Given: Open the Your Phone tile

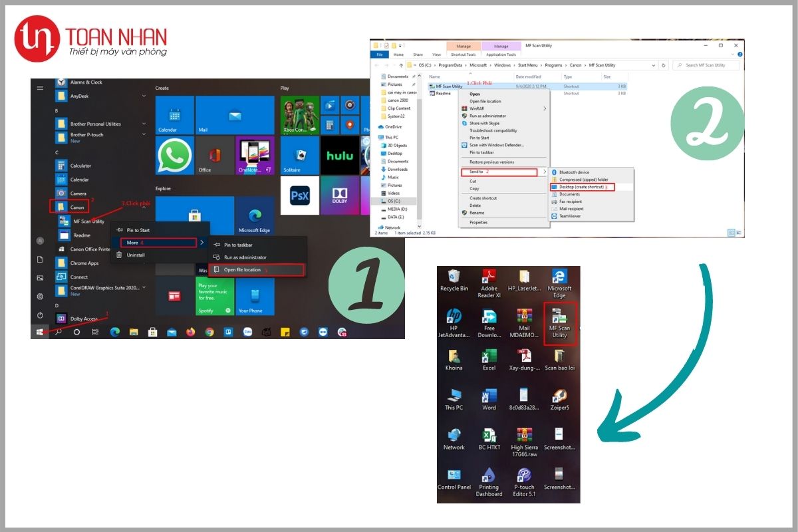Looking at the screenshot, I should (255, 296).
